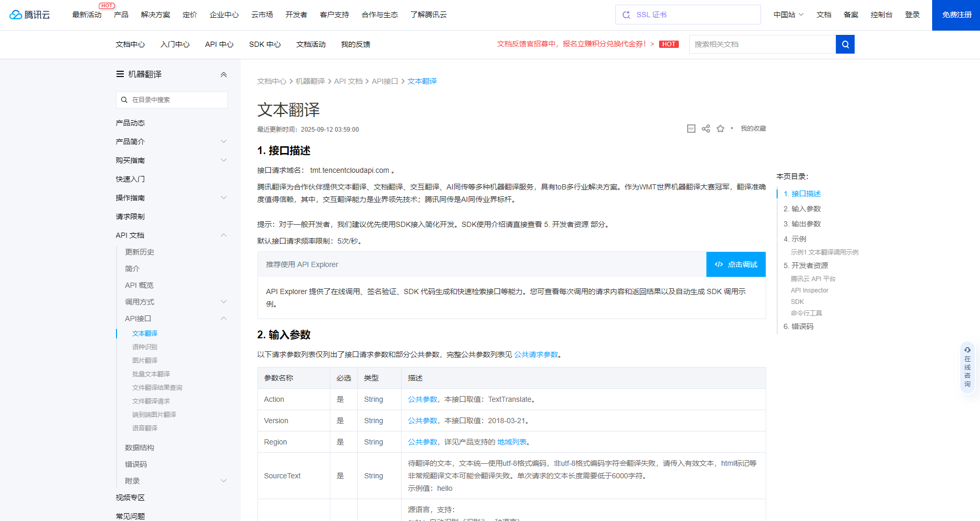Expand the 产品简介 section chevron
Image resolution: width=980 pixels, height=521 pixels.
point(224,141)
